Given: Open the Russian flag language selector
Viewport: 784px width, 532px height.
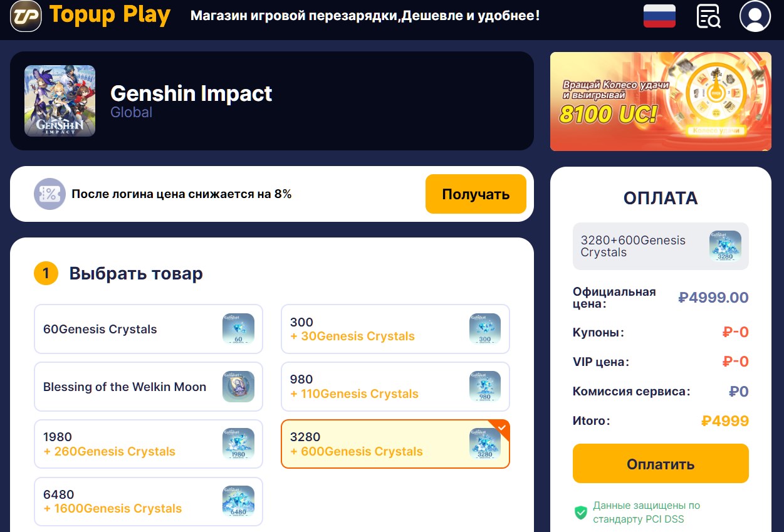Looking at the screenshot, I should pyautogui.click(x=659, y=16).
